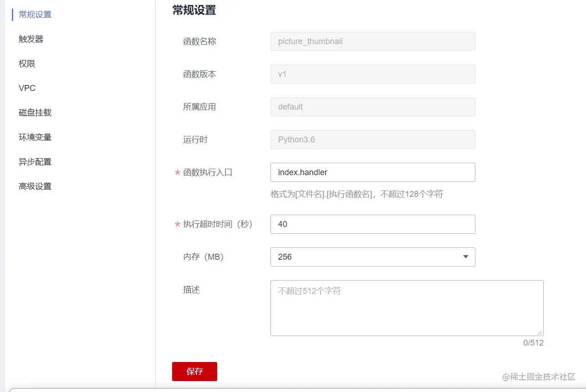Click the disabled 运行时 field Python3.6
The height and width of the screenshot is (392, 586).
point(372,140)
